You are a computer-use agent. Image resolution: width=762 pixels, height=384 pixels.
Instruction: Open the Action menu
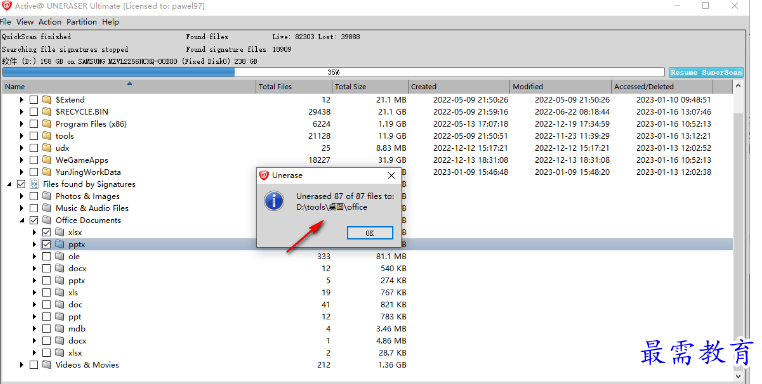click(x=50, y=22)
